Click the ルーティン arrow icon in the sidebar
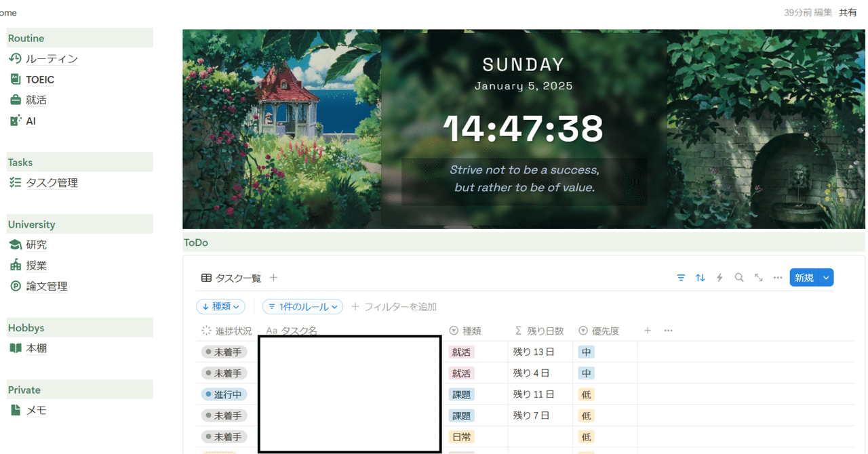The image size is (868, 454). pos(16,59)
